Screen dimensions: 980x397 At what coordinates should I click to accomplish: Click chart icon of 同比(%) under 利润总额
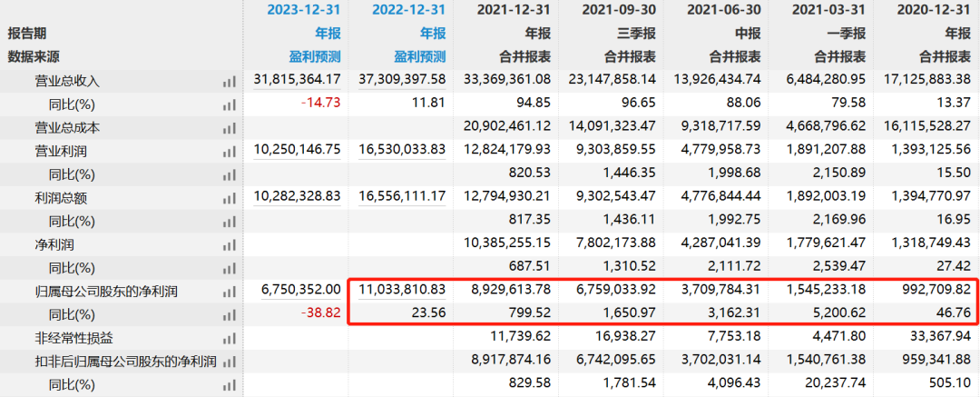tap(228, 221)
